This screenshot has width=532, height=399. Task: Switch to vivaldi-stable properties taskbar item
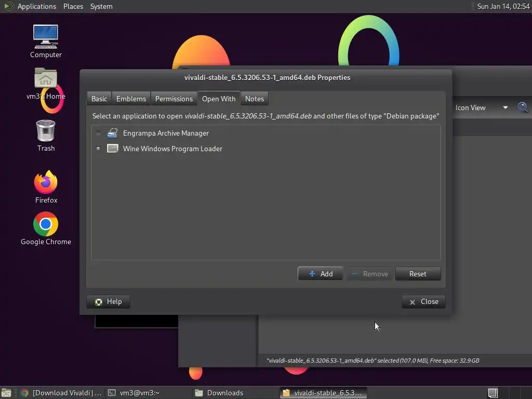[x=323, y=393]
